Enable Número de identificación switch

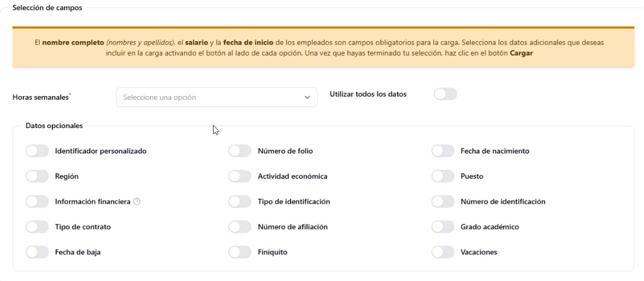[443, 202]
